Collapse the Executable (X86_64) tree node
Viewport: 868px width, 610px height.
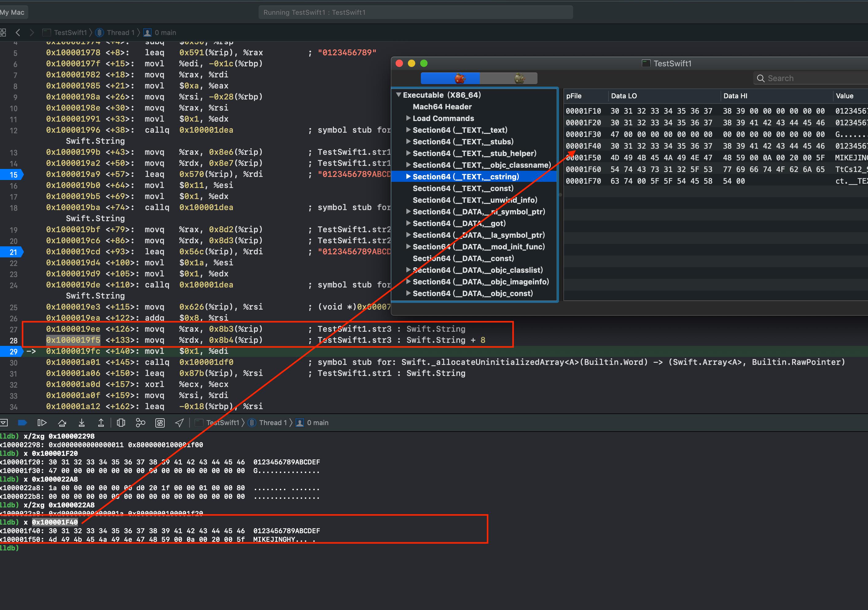click(x=398, y=95)
